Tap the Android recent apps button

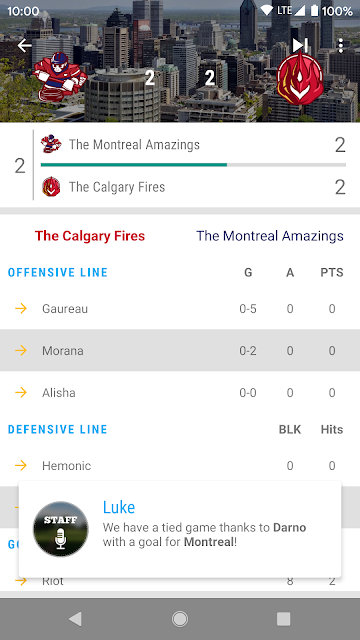click(284, 619)
